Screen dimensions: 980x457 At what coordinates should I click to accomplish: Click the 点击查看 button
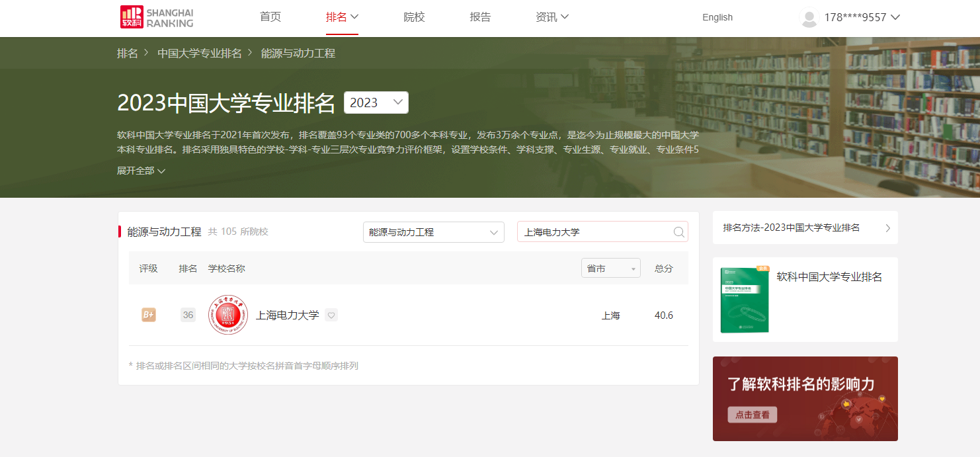pyautogui.click(x=753, y=415)
